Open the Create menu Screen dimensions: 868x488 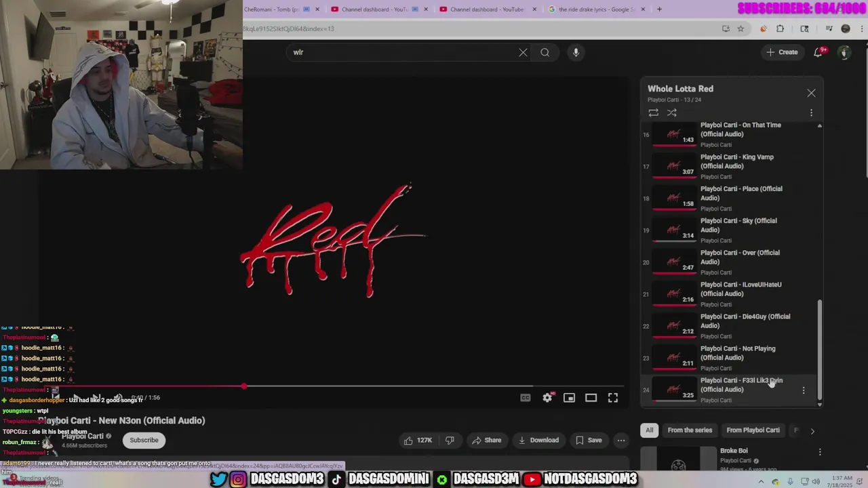point(782,52)
